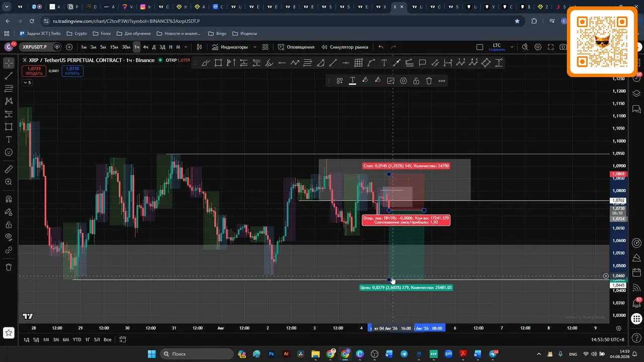Open the Fibonacci tools in left sidebar

click(9, 88)
